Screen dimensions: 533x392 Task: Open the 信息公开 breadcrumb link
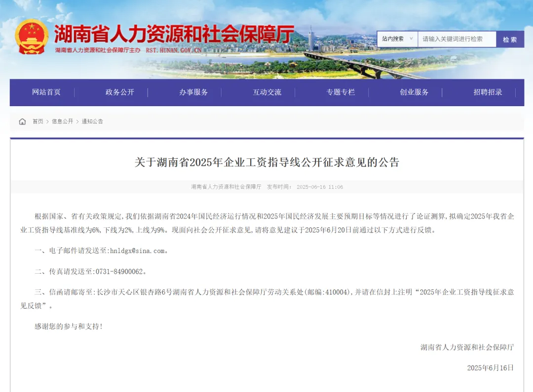click(62, 121)
